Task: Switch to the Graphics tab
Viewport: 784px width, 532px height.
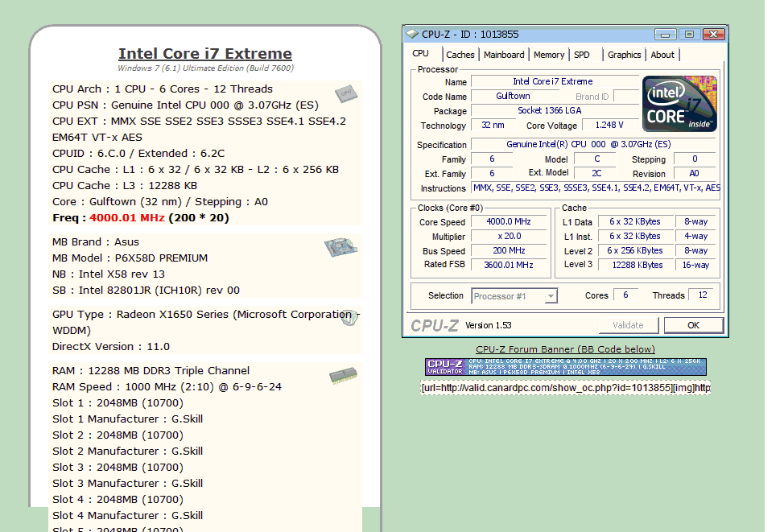Action: point(624,55)
